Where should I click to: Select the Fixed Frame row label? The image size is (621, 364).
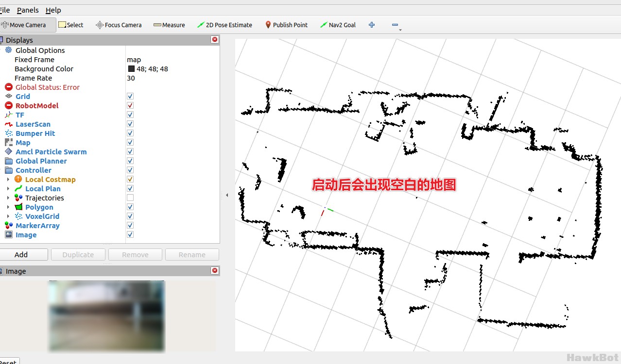coord(34,60)
